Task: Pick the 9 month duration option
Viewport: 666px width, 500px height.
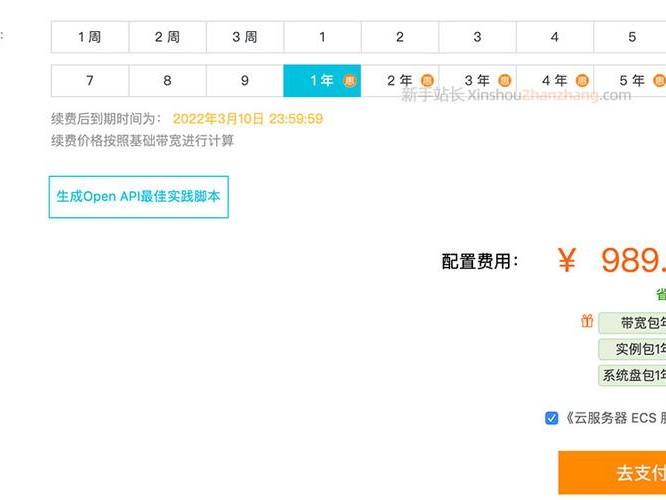Action: [245, 81]
